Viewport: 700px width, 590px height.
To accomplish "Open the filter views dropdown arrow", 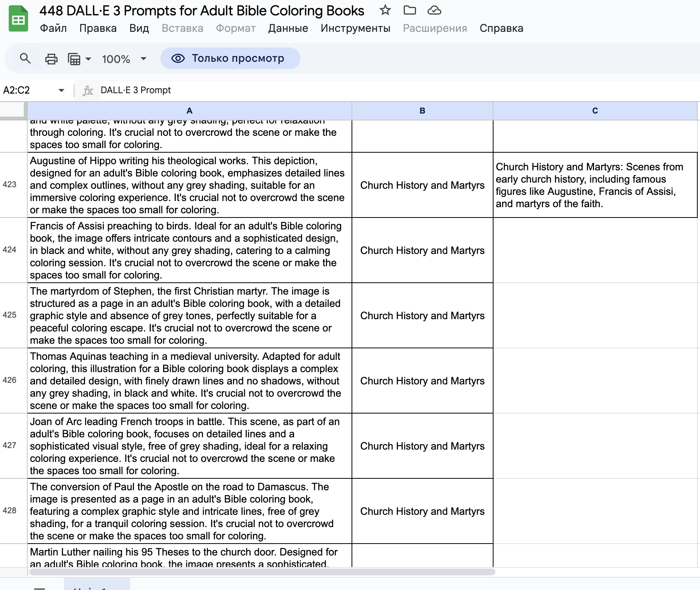I will tap(88, 59).
